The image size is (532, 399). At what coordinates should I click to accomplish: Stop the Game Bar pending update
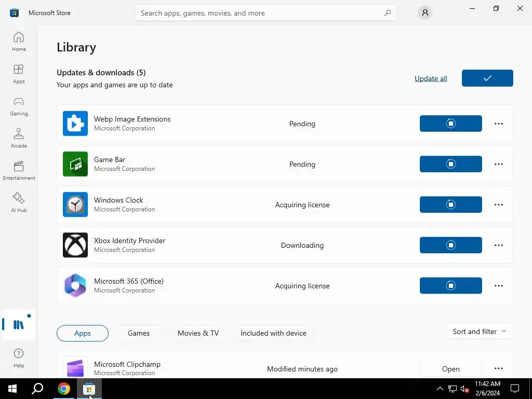(x=450, y=164)
